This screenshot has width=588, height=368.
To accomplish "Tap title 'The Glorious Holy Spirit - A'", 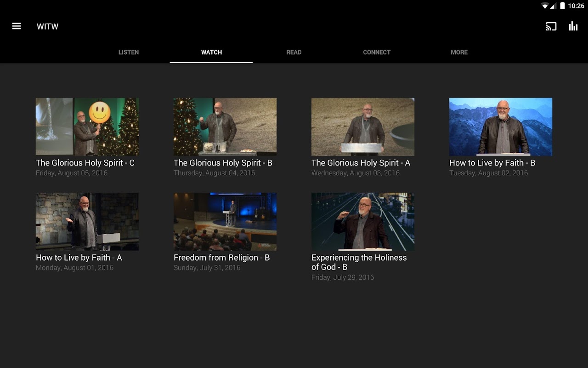I will pyautogui.click(x=361, y=163).
